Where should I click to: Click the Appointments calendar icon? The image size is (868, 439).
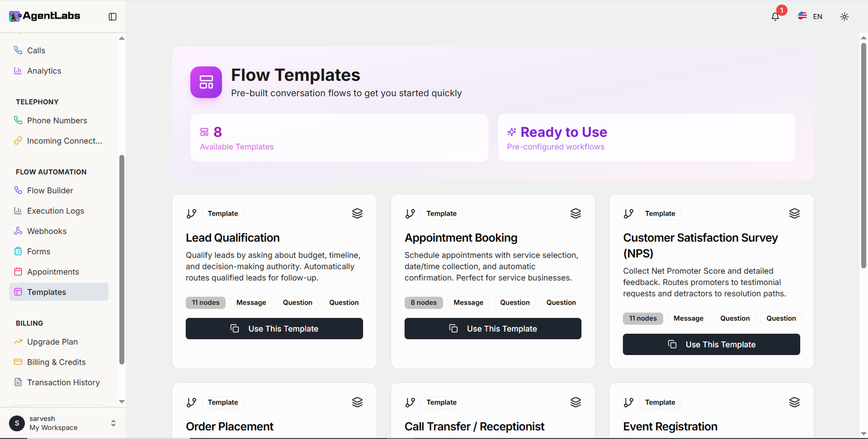[x=18, y=272]
